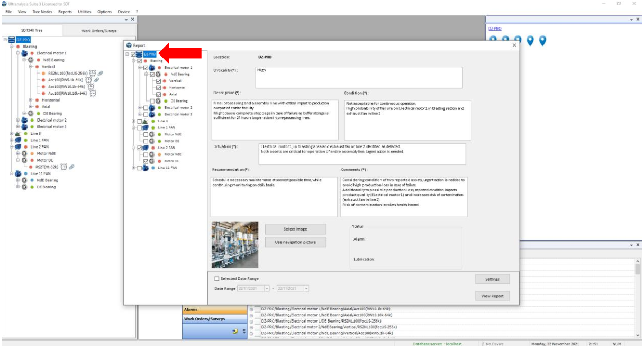Click the DZ-PRO database icon in main tree

click(11, 40)
